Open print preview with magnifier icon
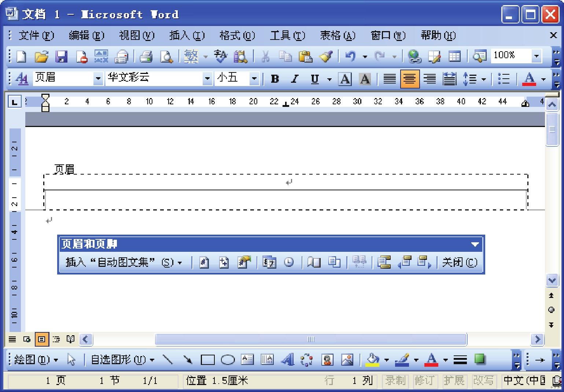Image resolution: width=564 pixels, height=392 pixels. click(166, 56)
